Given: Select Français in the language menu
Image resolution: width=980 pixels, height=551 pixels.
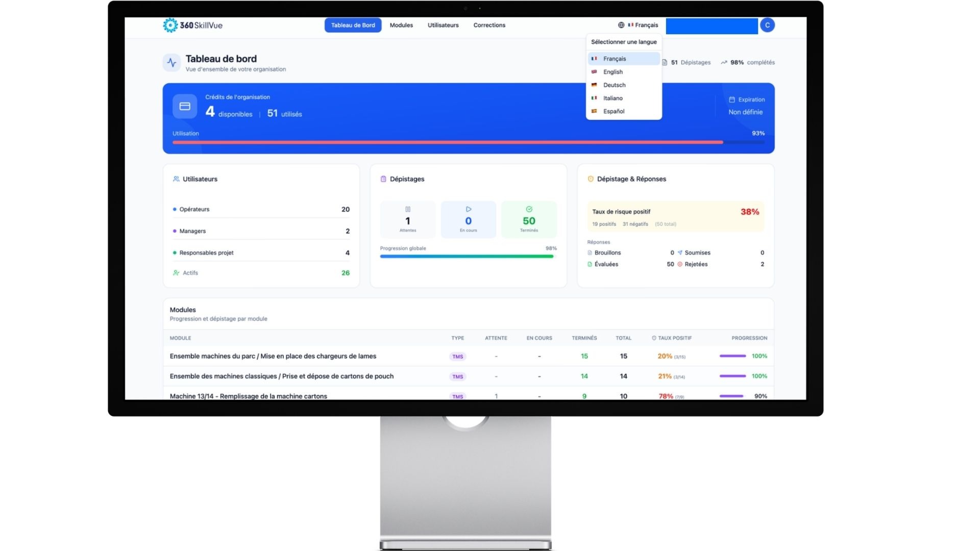Looking at the screenshot, I should pos(614,58).
